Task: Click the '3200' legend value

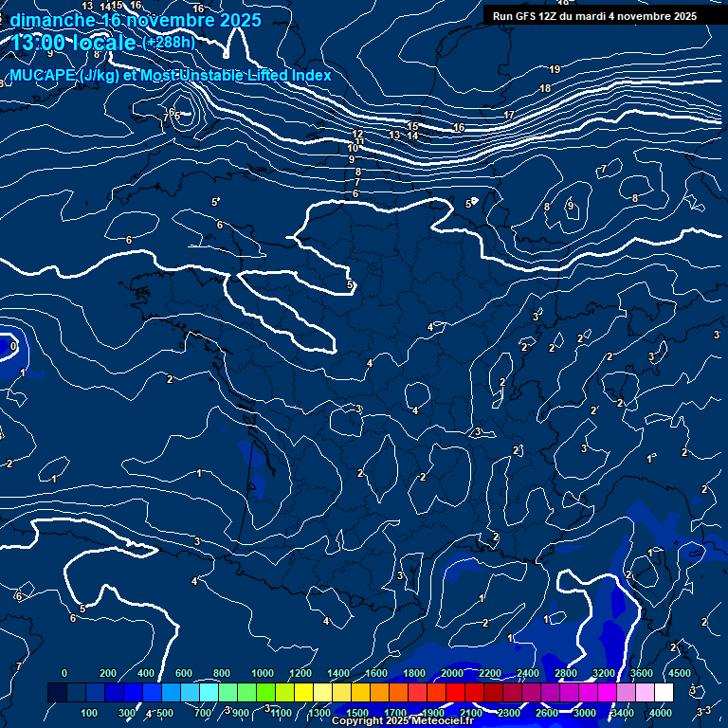Action: [604, 673]
